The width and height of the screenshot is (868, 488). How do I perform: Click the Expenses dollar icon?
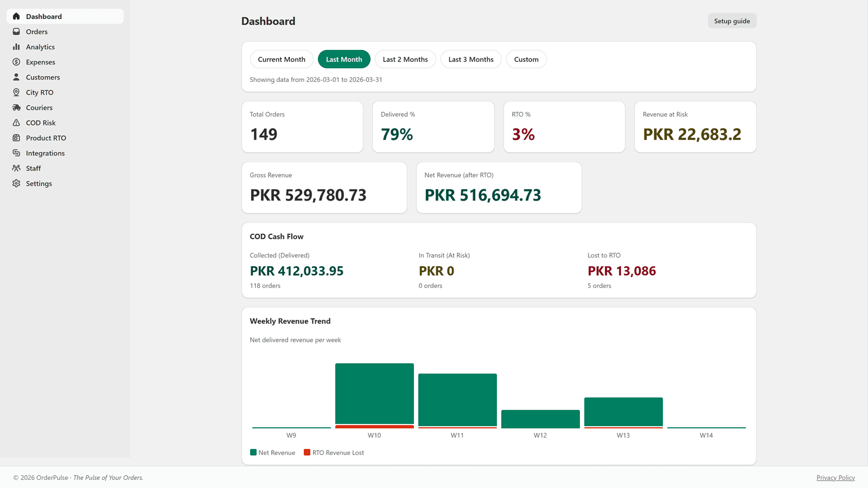tap(16, 62)
